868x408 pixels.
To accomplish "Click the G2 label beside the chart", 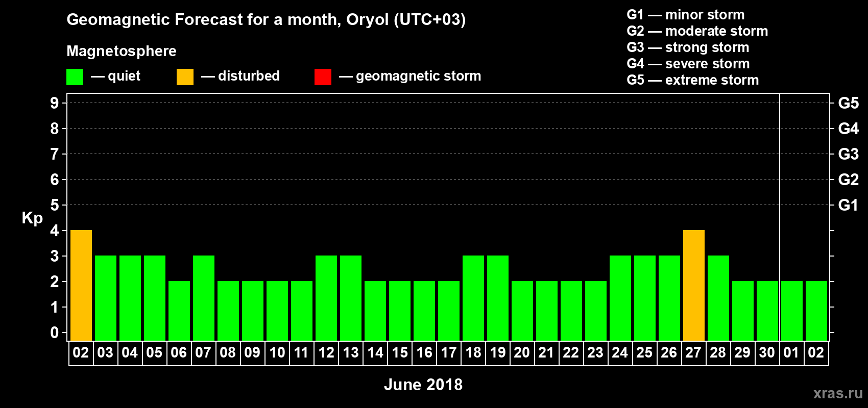I will (x=849, y=180).
